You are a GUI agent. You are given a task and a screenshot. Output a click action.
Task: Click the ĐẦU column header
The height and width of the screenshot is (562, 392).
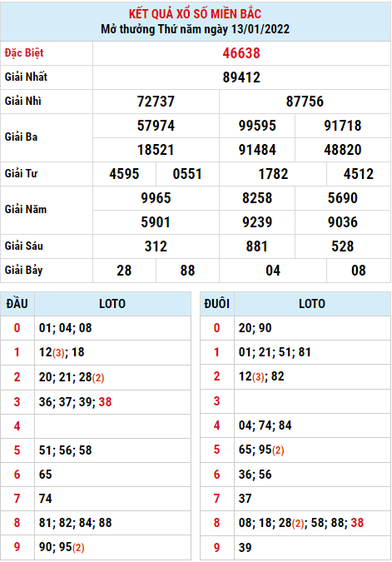tap(17, 304)
